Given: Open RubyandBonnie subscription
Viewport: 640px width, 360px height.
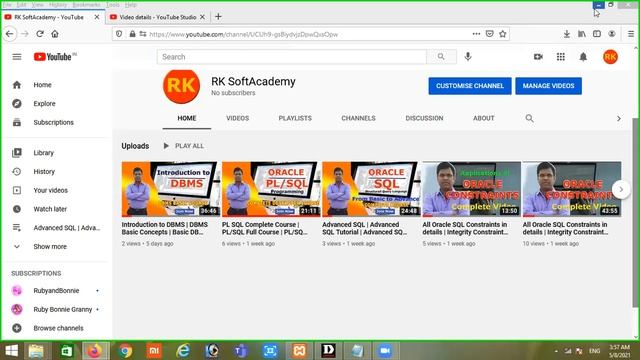Looking at the screenshot, I should click(57, 291).
